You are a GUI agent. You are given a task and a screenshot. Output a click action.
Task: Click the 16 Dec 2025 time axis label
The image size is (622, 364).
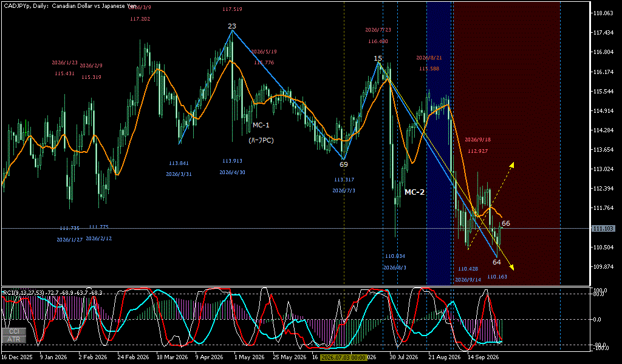[x=18, y=357]
